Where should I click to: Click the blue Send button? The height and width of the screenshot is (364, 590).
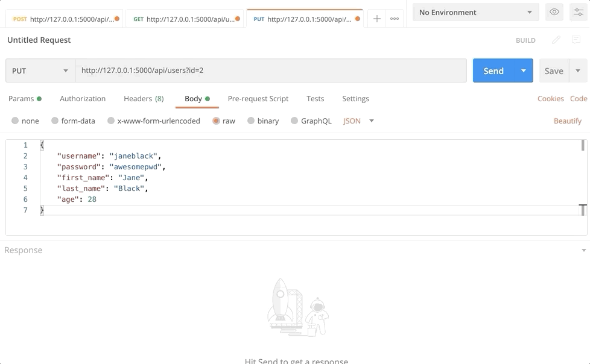(x=493, y=71)
